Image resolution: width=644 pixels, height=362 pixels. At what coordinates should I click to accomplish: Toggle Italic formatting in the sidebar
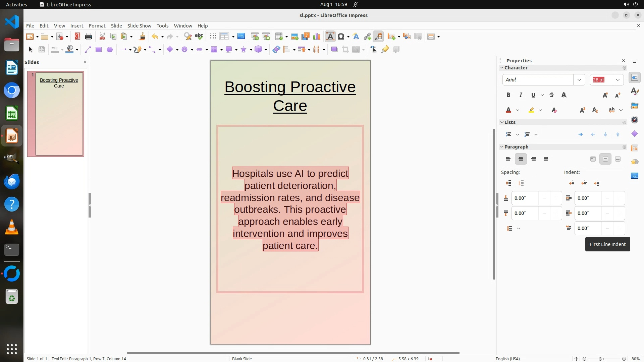[x=521, y=95]
